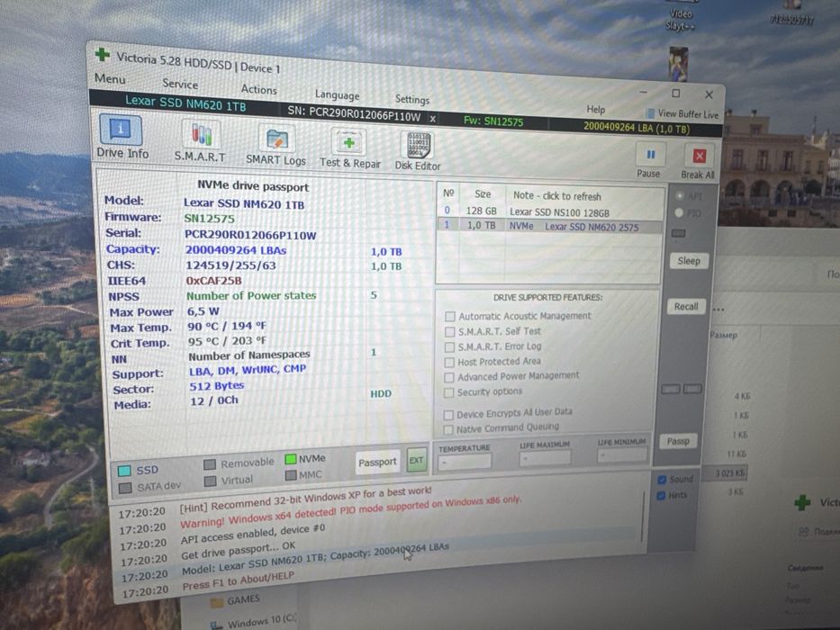Toggle Automatic Acoustic Management checkbox
The height and width of the screenshot is (630, 840).
[x=450, y=317]
